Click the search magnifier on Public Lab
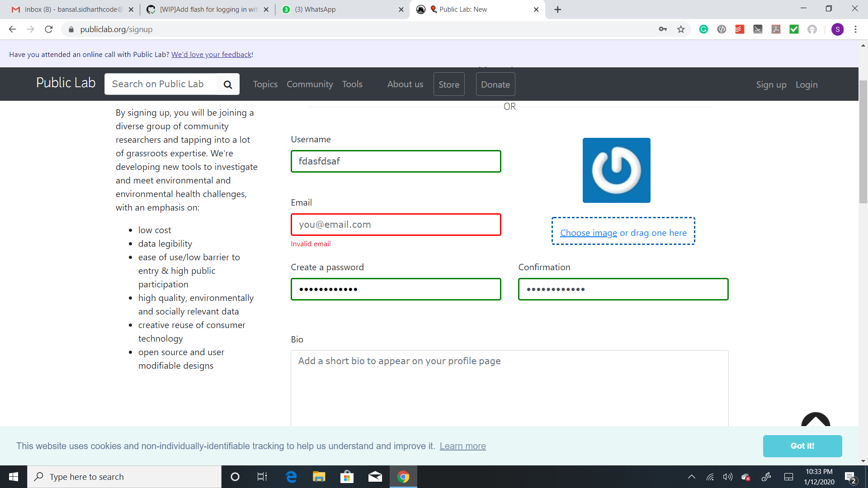Image resolution: width=868 pixels, height=488 pixels. click(228, 84)
